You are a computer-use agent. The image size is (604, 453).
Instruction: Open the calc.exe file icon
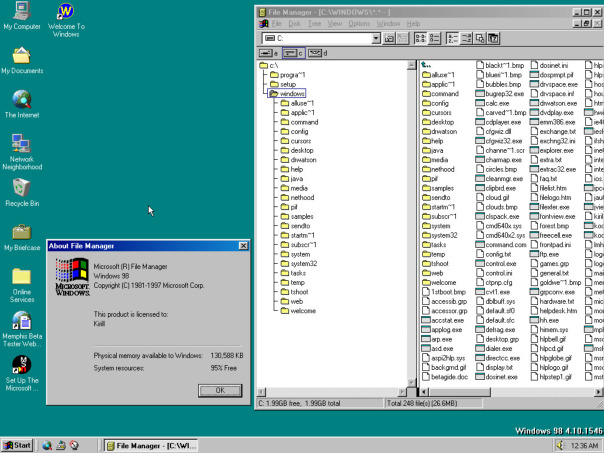tap(479, 103)
